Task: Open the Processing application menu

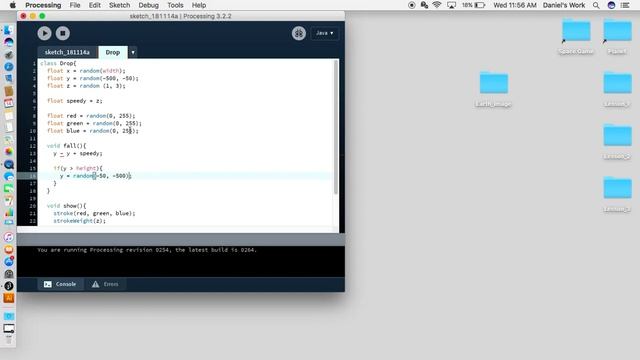Action: (x=43, y=5)
